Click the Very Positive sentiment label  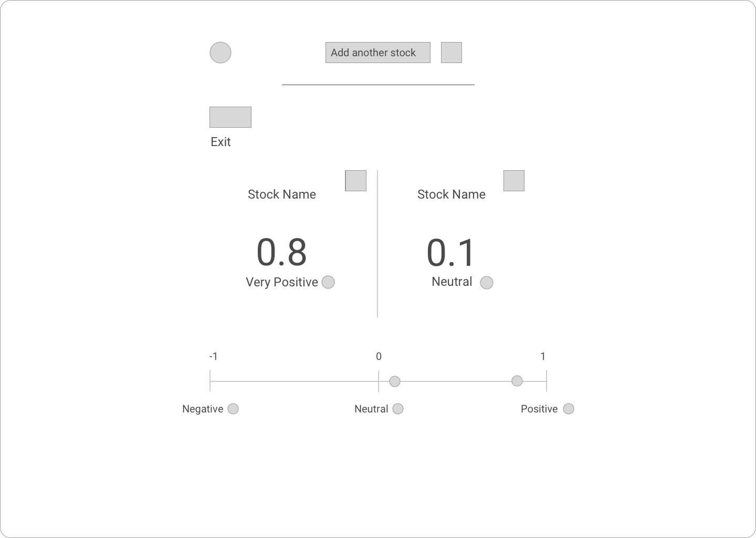(282, 282)
